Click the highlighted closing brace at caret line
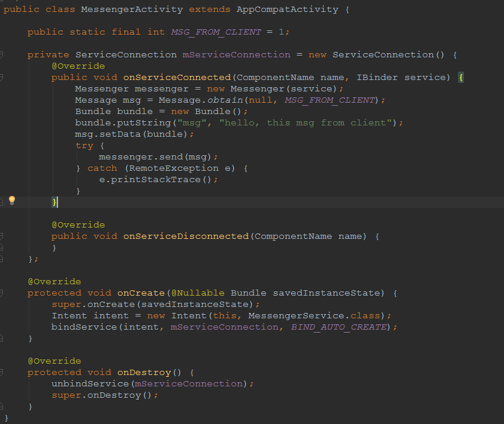The height and width of the screenshot is (424, 504). point(54,202)
